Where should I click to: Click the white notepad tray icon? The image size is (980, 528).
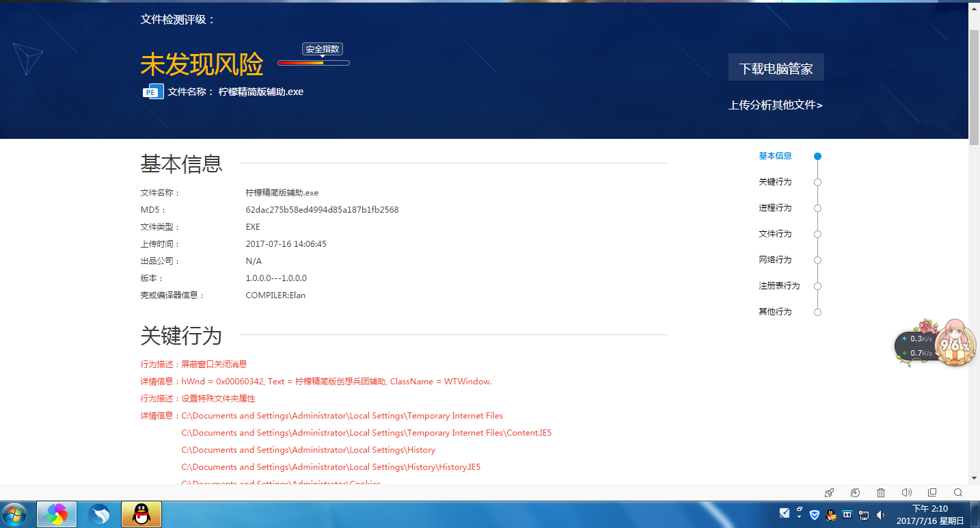(785, 514)
